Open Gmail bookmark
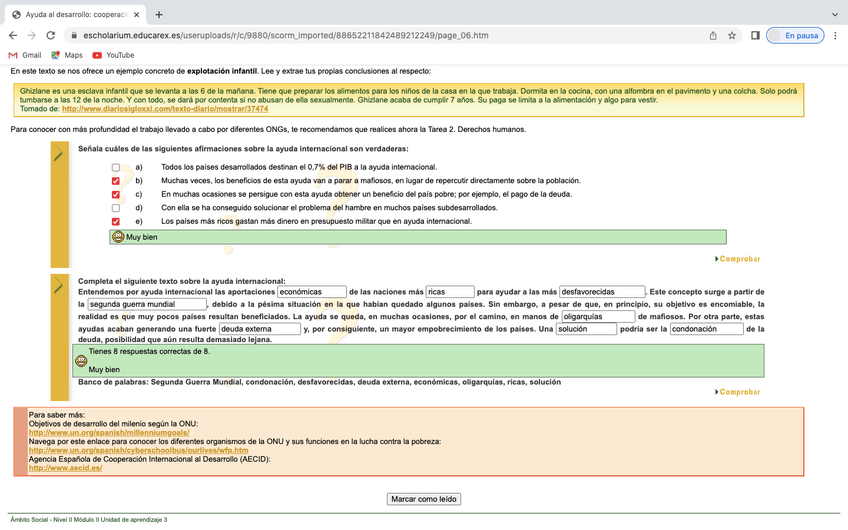The image size is (848, 530). click(24, 55)
